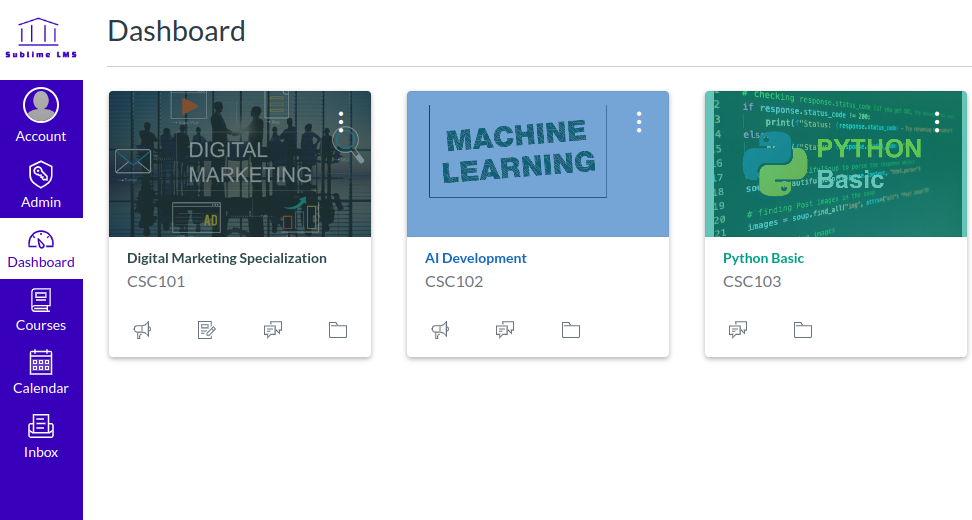This screenshot has height=520, width=972.
Task: Open Courses in the sidebar
Action: click(x=41, y=309)
